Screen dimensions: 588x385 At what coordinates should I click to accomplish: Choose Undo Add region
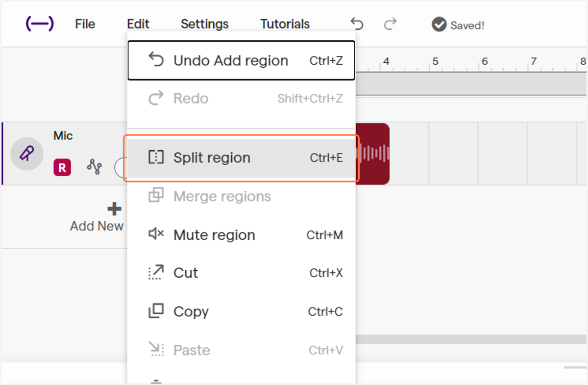click(241, 60)
